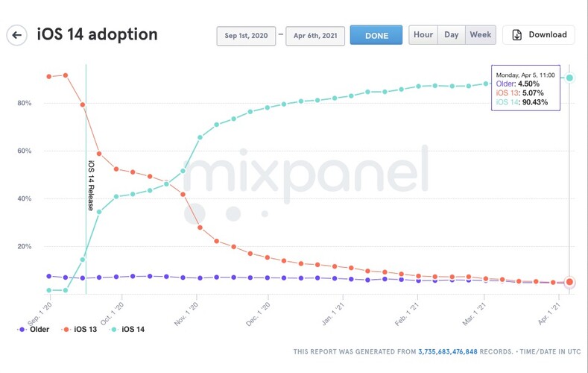Click the highlighted iOS 13 endpoint dot
The height and width of the screenshot is (373, 588).
pyautogui.click(x=569, y=282)
